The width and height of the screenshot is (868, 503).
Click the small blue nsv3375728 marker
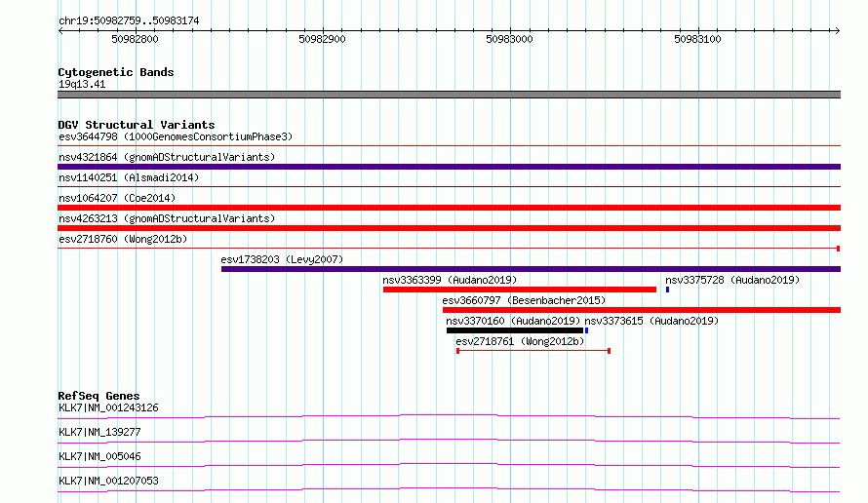pyautogui.click(x=668, y=290)
